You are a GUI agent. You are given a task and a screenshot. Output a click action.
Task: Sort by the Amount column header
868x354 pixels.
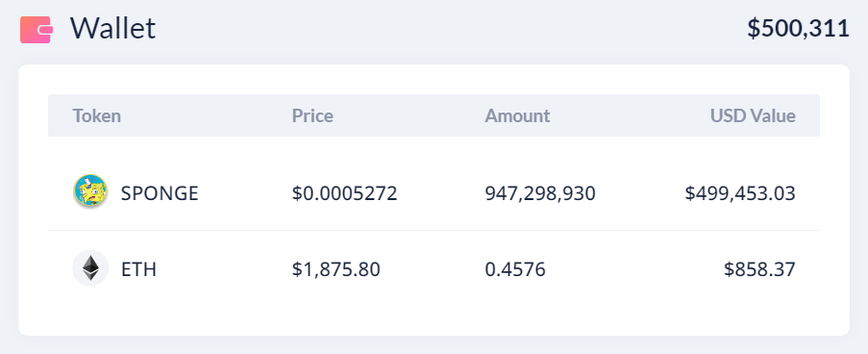pos(517,115)
